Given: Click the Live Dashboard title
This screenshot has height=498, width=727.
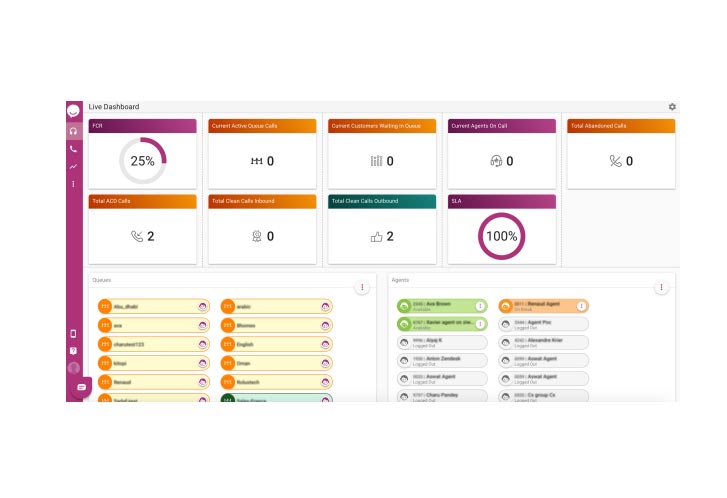Looking at the screenshot, I should click(x=114, y=107).
